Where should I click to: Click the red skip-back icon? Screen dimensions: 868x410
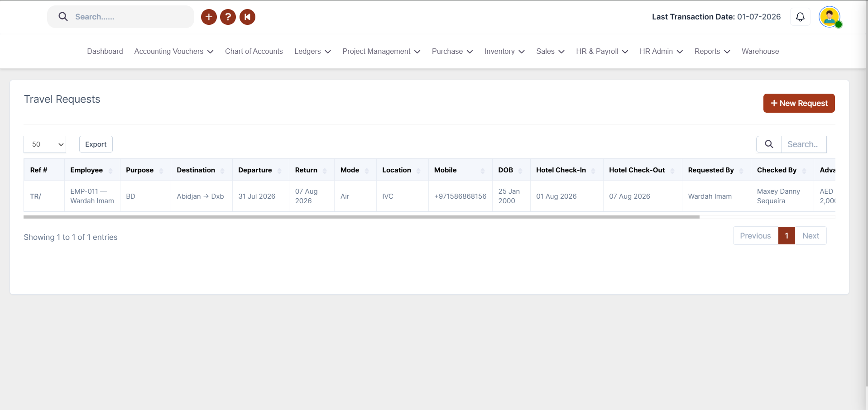[x=247, y=17]
